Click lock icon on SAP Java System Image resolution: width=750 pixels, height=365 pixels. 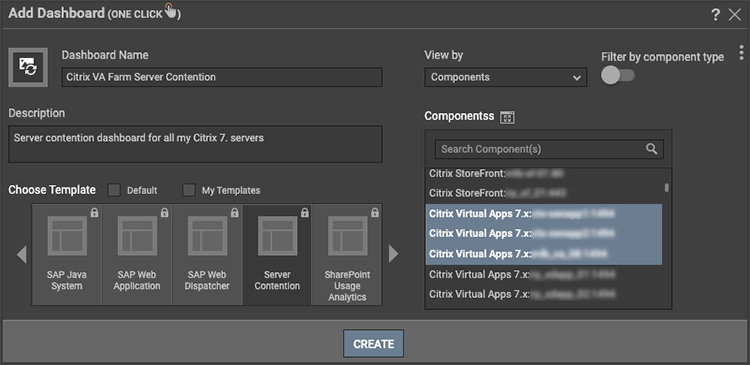click(x=94, y=213)
